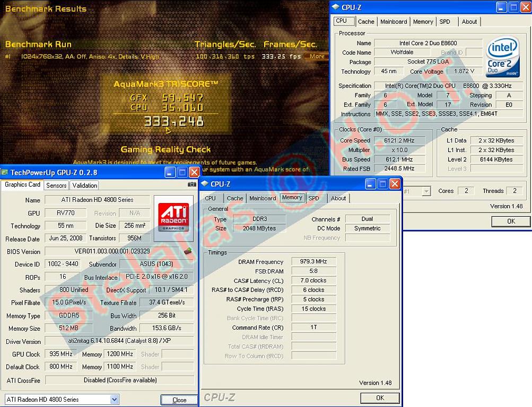Switch to Mainboard tab in CPU-Z Memory window
The height and width of the screenshot is (407, 532).
(263, 198)
